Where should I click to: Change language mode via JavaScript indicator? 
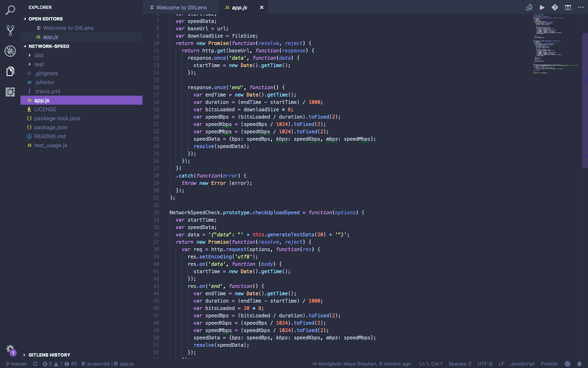(x=522, y=364)
